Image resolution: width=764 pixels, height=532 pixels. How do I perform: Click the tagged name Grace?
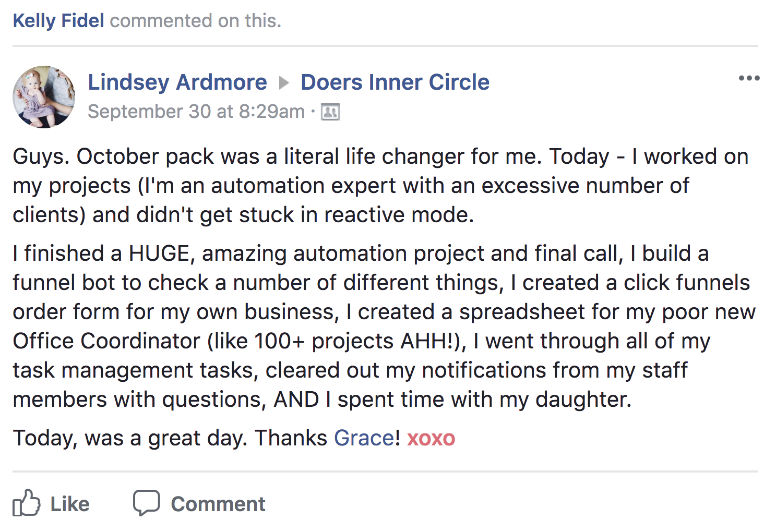(364, 438)
